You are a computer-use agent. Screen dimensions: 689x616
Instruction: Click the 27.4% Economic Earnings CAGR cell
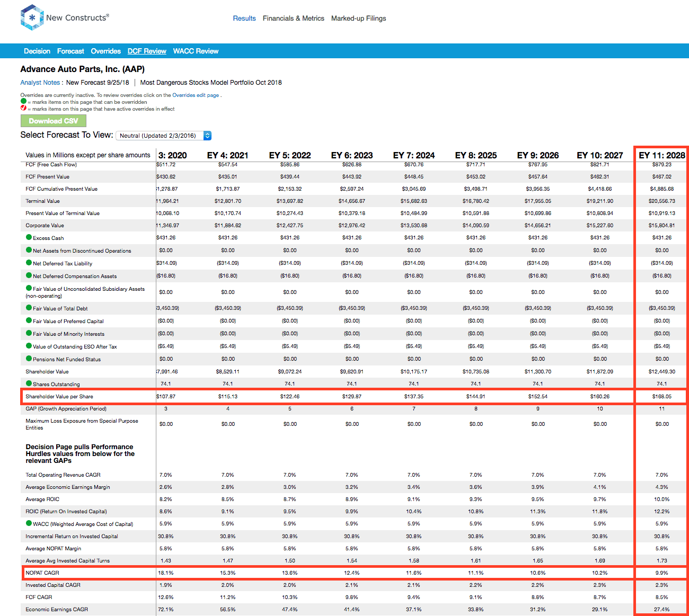662,609
